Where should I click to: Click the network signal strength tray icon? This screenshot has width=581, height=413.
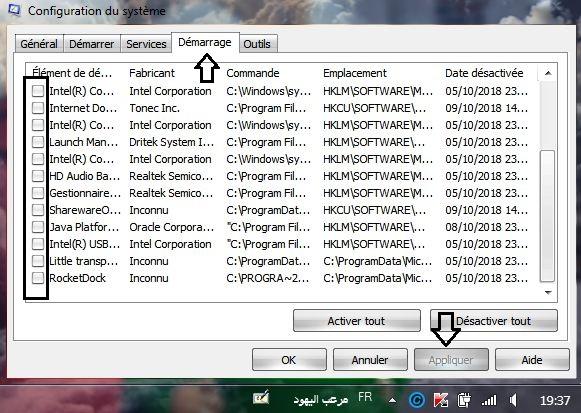(489, 400)
